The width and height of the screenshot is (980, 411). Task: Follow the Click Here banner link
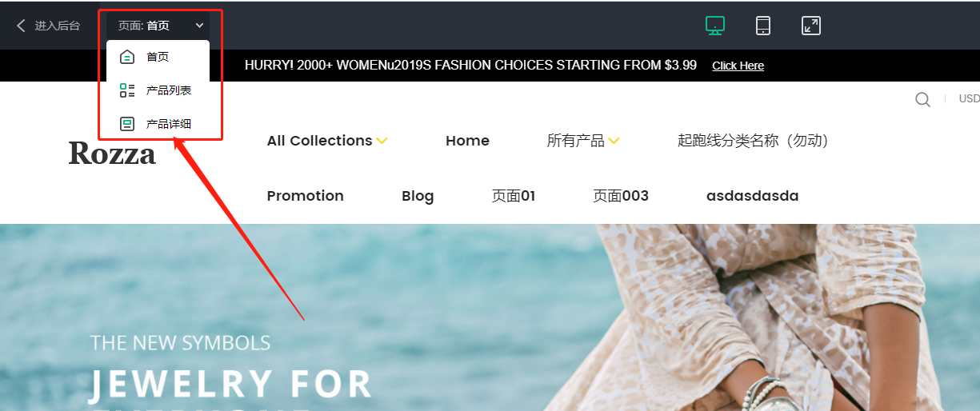coord(738,66)
